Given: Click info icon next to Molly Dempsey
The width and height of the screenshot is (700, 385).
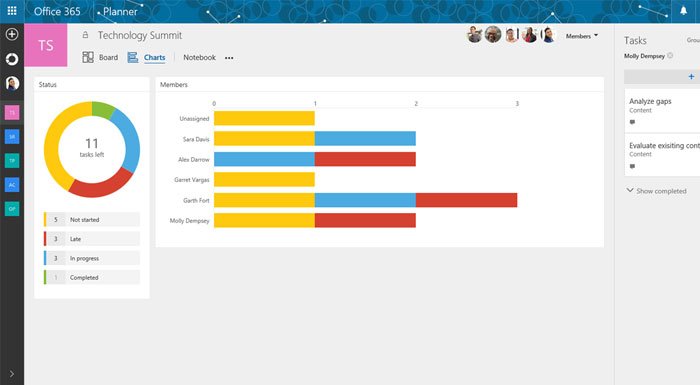Looking at the screenshot, I should tap(670, 56).
